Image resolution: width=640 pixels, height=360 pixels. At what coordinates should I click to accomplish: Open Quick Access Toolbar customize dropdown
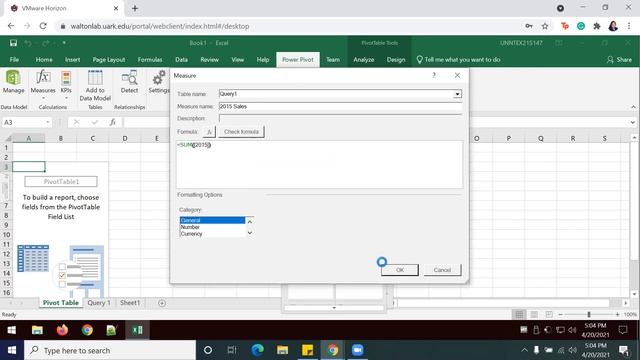coord(64,43)
